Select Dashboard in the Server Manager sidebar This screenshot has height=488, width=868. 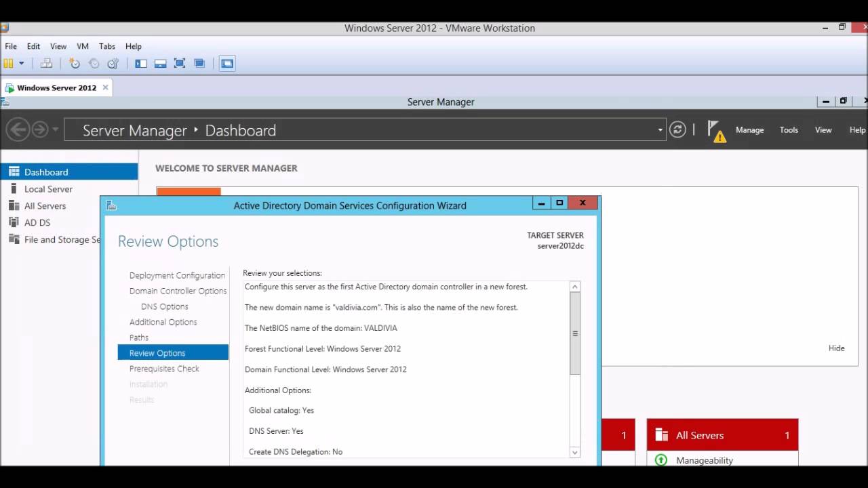[69, 172]
